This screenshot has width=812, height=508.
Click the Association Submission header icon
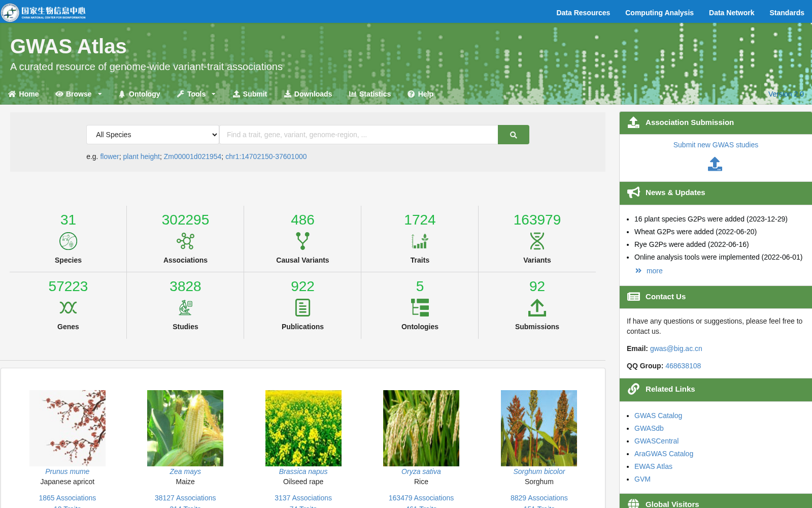[x=633, y=122]
